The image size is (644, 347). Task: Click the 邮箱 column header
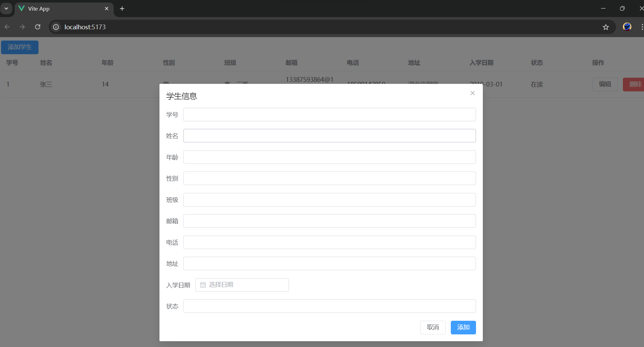click(291, 63)
